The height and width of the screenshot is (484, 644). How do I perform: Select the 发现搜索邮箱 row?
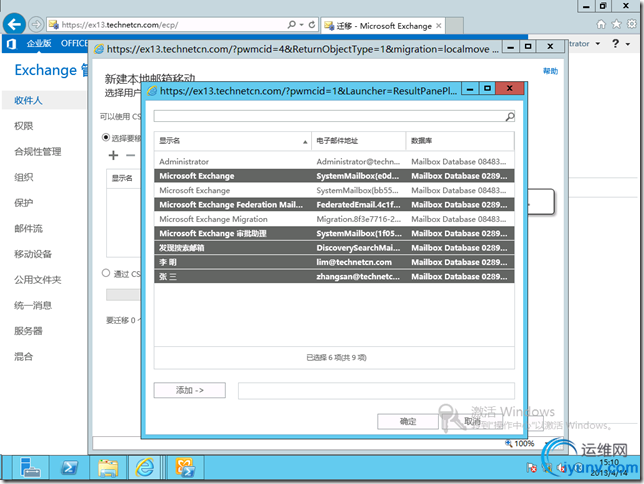(x=334, y=248)
